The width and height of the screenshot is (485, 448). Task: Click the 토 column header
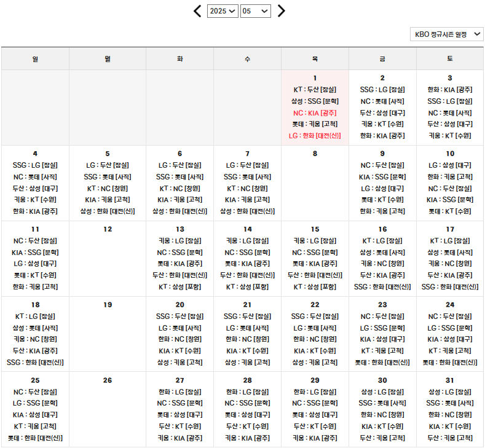(x=450, y=59)
